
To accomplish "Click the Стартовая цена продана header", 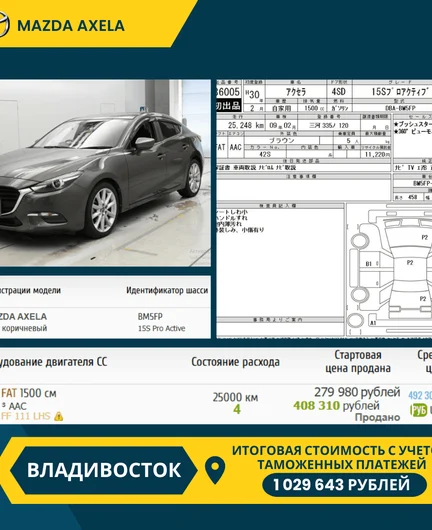I will [x=358, y=361].
